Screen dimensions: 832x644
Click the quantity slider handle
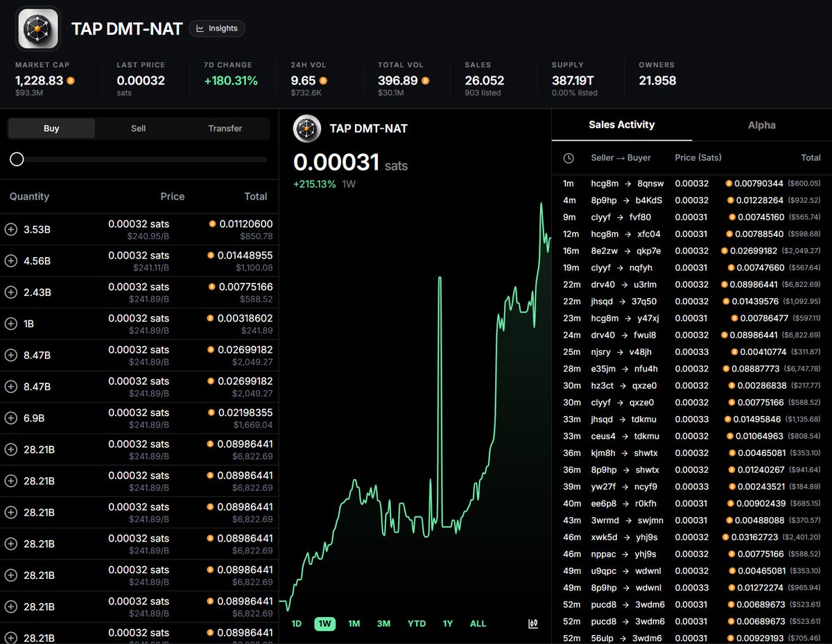pos(17,159)
